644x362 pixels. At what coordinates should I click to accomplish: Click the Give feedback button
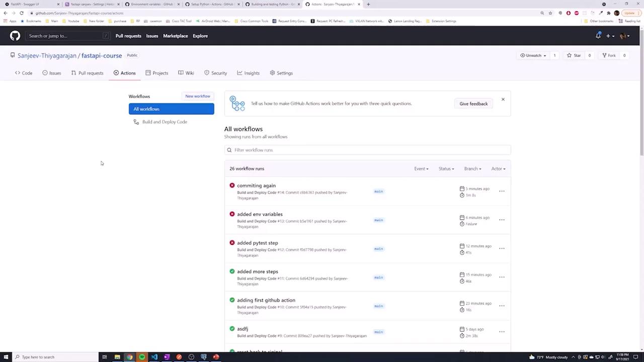(473, 104)
